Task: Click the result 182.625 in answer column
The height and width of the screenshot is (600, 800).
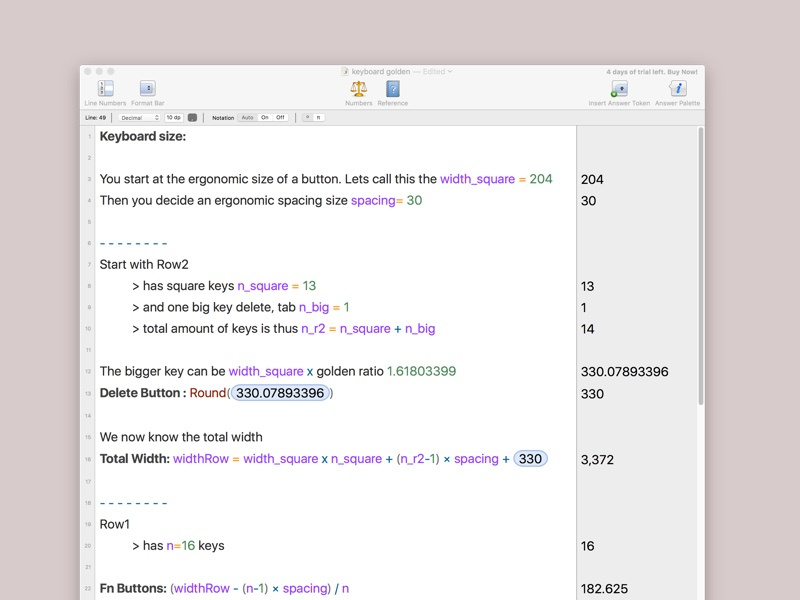Action: [x=604, y=589]
